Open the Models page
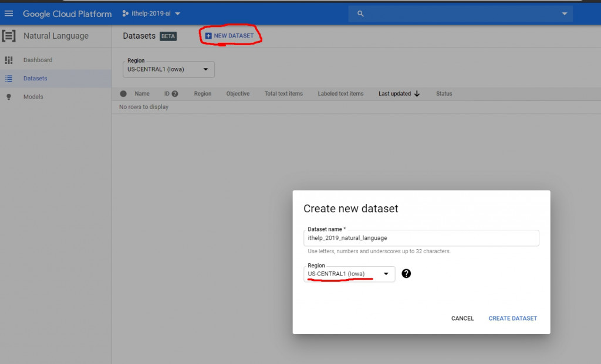Viewport: 601px width, 364px height. point(33,97)
